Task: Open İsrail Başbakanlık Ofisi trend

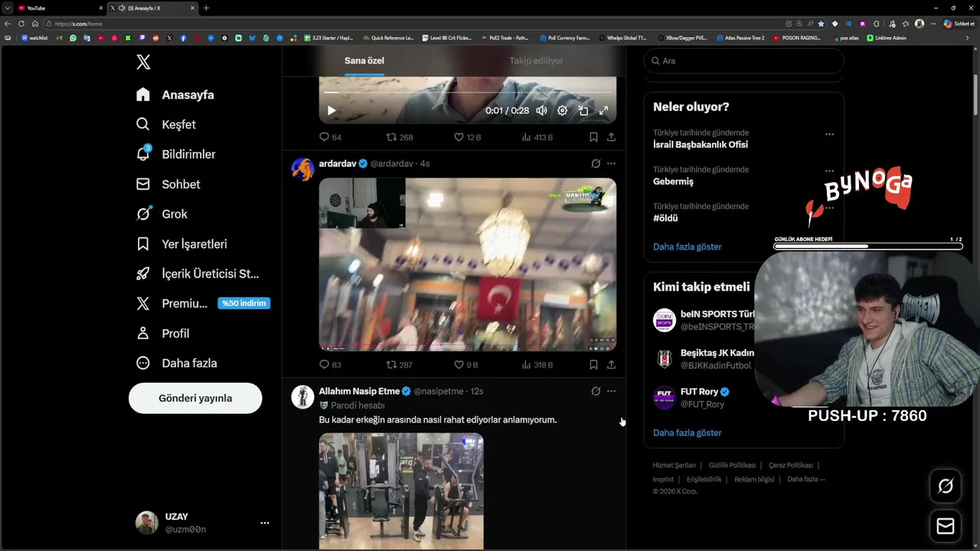Action: (701, 145)
